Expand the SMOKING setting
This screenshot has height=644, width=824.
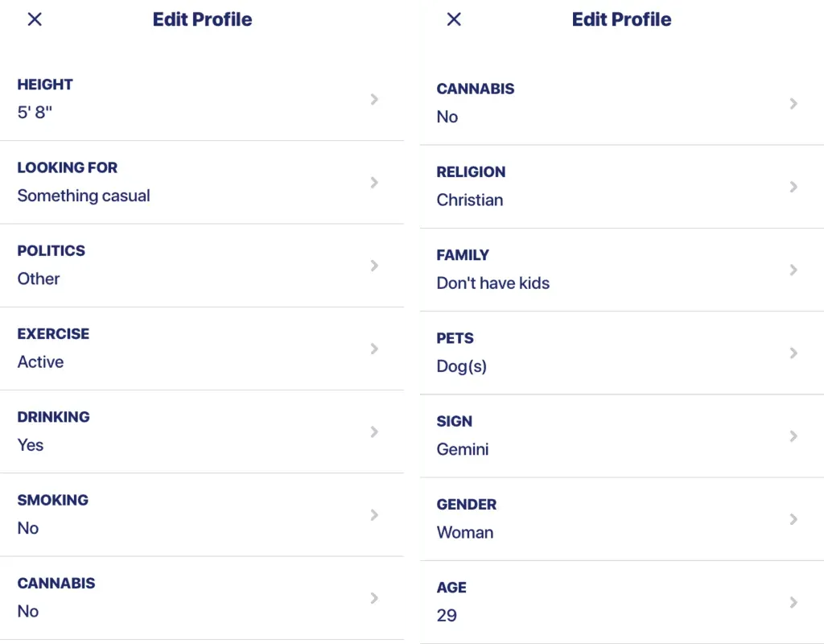point(201,515)
